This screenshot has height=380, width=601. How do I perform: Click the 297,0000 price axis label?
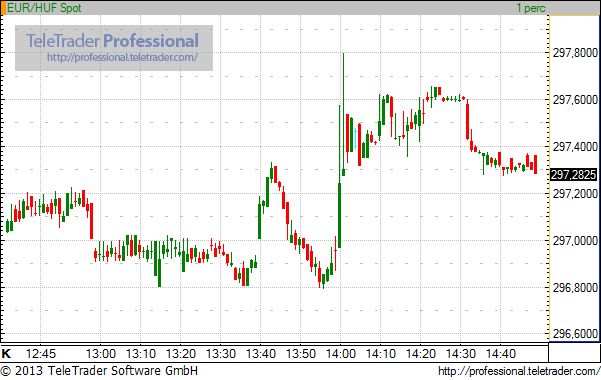[575, 240]
